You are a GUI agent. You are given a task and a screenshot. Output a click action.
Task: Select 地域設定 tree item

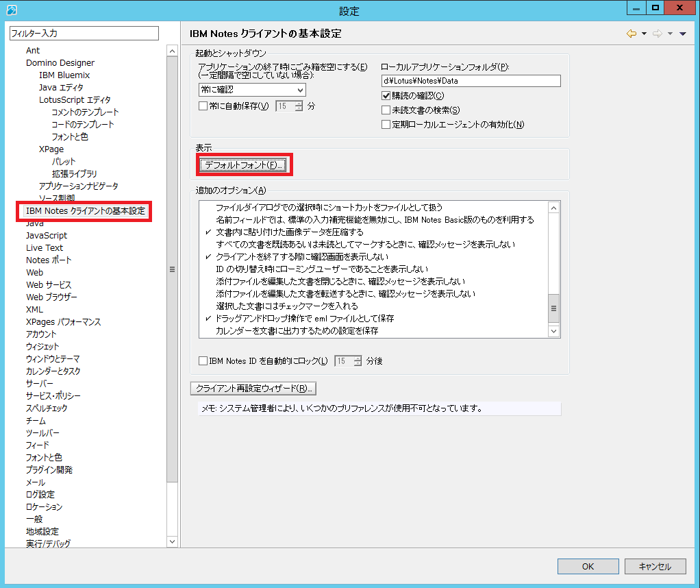point(42,531)
